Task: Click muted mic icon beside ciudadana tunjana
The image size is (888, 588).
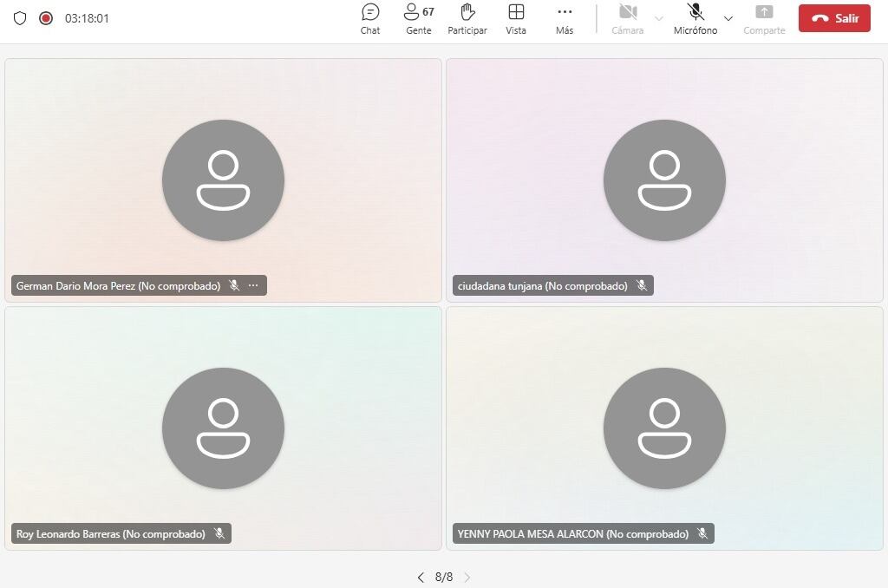Action: coord(642,285)
